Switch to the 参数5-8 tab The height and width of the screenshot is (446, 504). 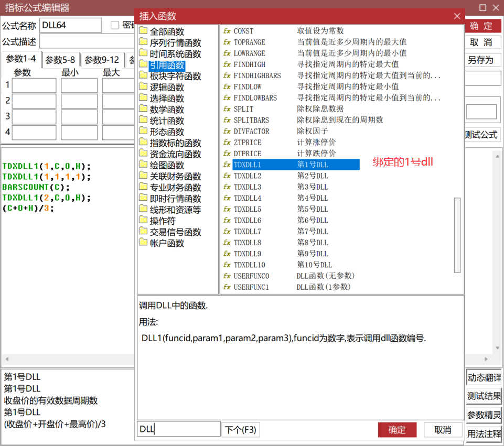[x=60, y=60]
